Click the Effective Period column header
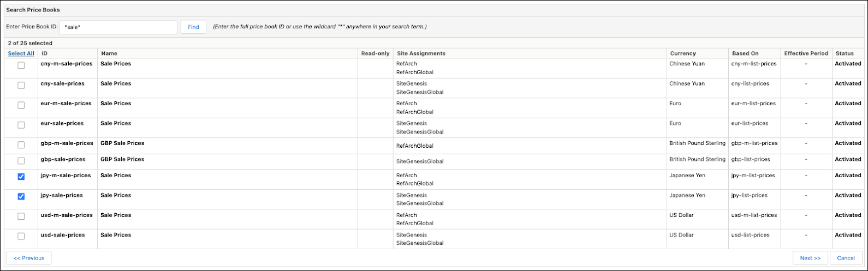Screen dimensions: 868x271 (x=806, y=53)
